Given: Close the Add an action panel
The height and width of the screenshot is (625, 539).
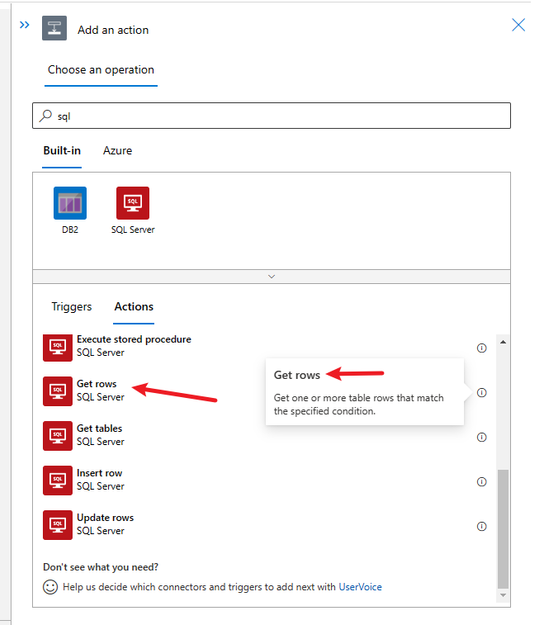Looking at the screenshot, I should [518, 25].
